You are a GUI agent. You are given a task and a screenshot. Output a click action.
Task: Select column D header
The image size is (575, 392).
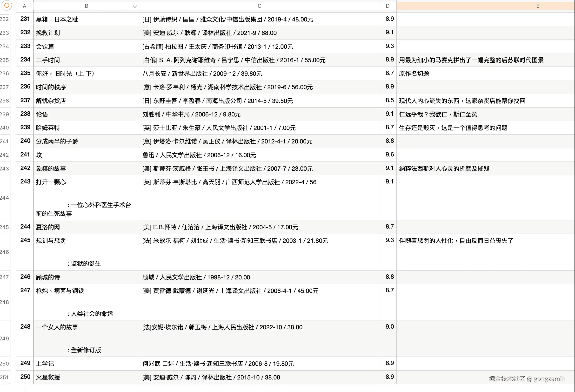click(x=388, y=6)
